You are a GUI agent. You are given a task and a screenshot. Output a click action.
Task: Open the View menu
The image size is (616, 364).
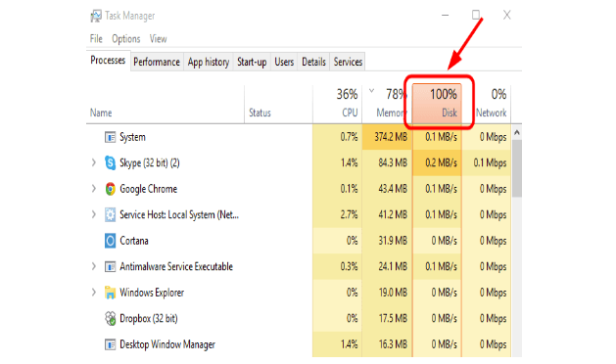point(158,39)
